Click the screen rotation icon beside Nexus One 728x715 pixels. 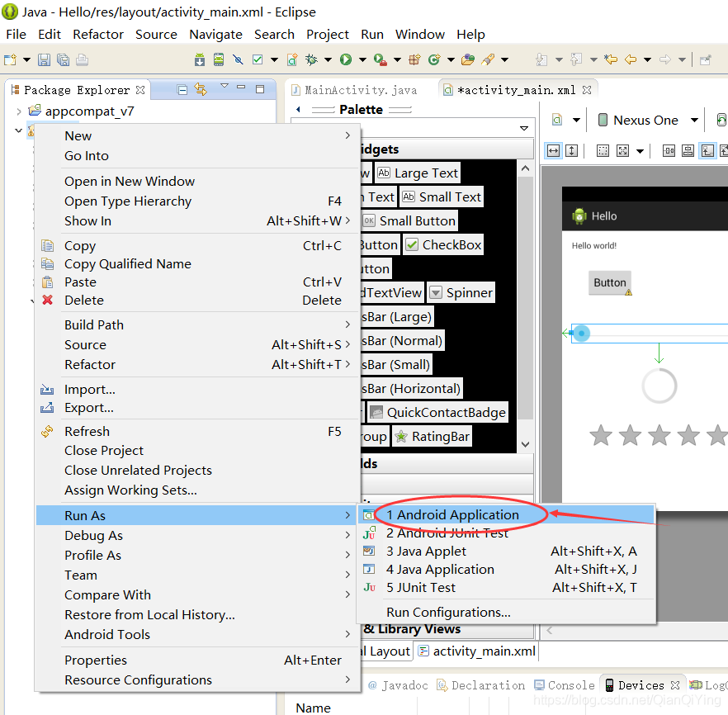[721, 121]
